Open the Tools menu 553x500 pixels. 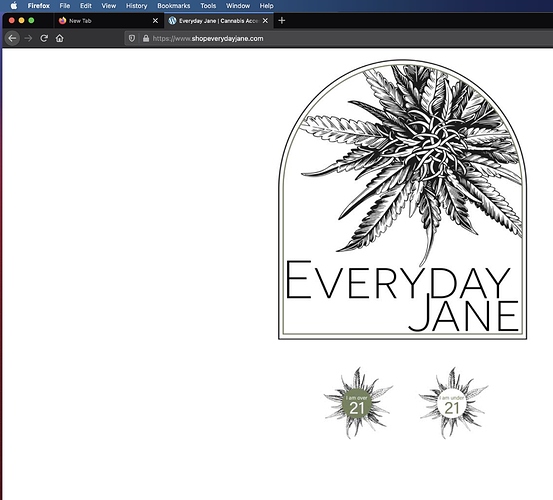[208, 6]
